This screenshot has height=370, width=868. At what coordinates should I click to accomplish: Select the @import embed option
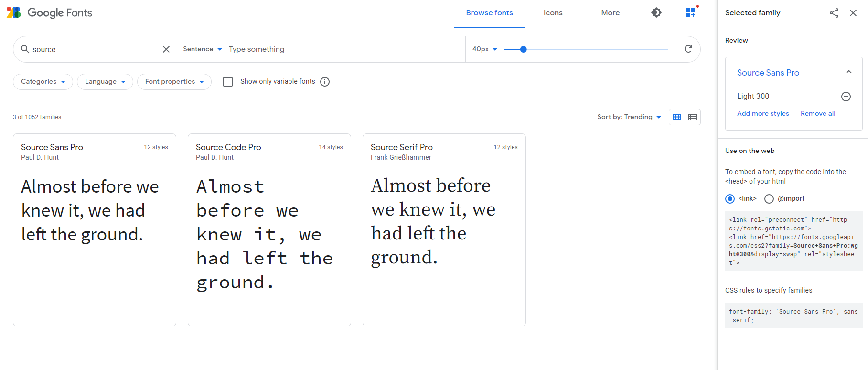[769, 199]
